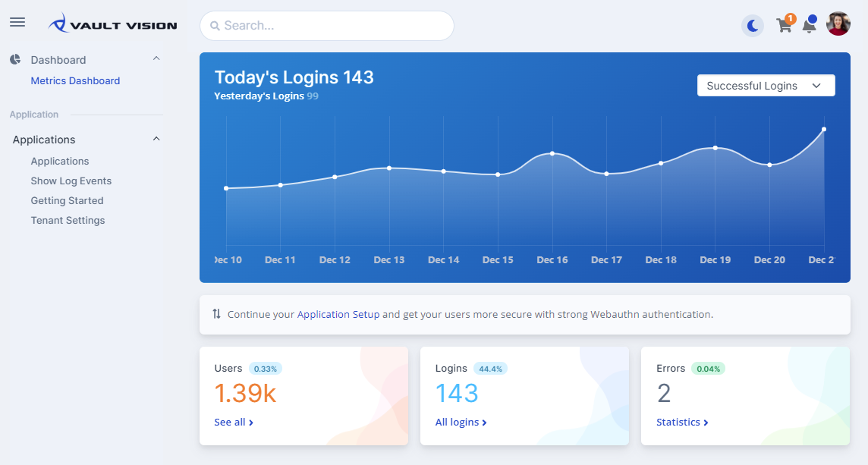868x465 pixels.
Task: Click the Vault Vision logo
Action: click(x=112, y=24)
